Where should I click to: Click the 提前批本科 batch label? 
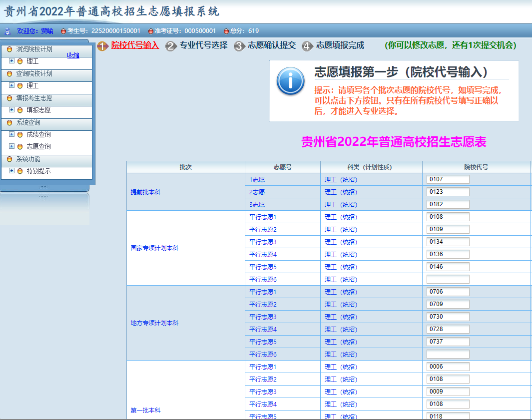click(145, 192)
